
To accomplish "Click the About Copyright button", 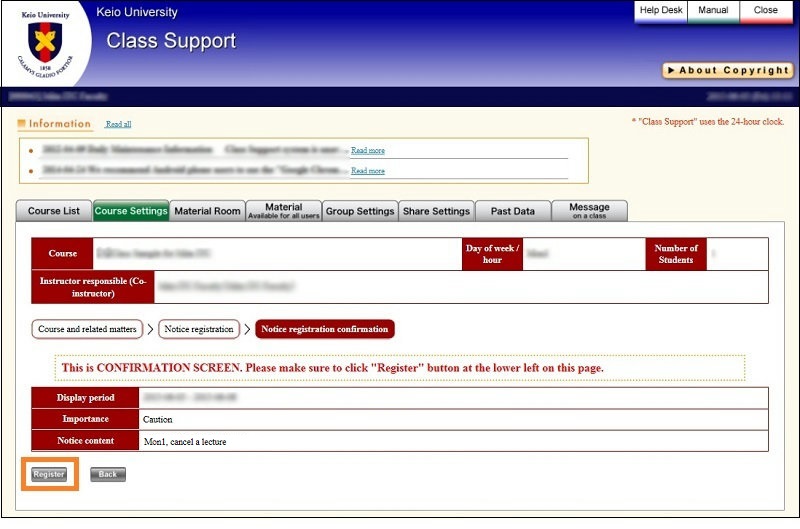I will [727, 70].
